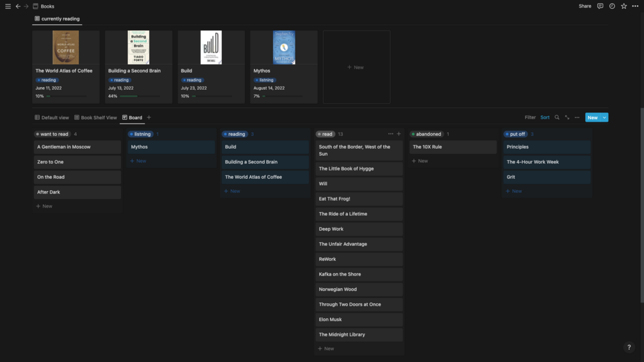
Task: Open the sidebar hamburger menu
Action: coord(8,6)
